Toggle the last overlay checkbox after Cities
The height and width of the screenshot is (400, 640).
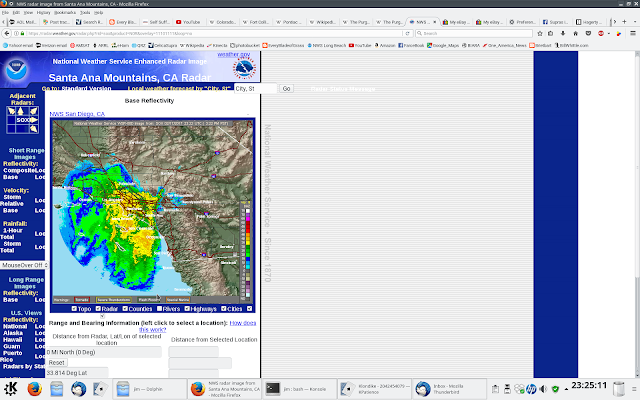coord(249,309)
